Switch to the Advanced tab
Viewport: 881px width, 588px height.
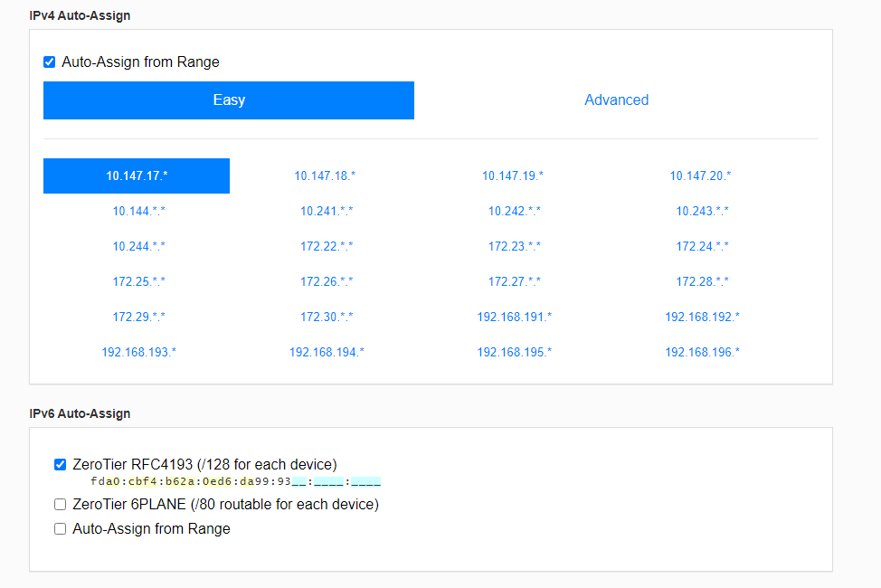tap(616, 100)
